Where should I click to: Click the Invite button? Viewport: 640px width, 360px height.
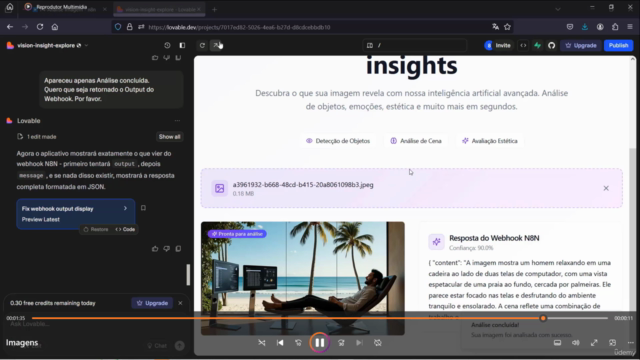coord(498,45)
